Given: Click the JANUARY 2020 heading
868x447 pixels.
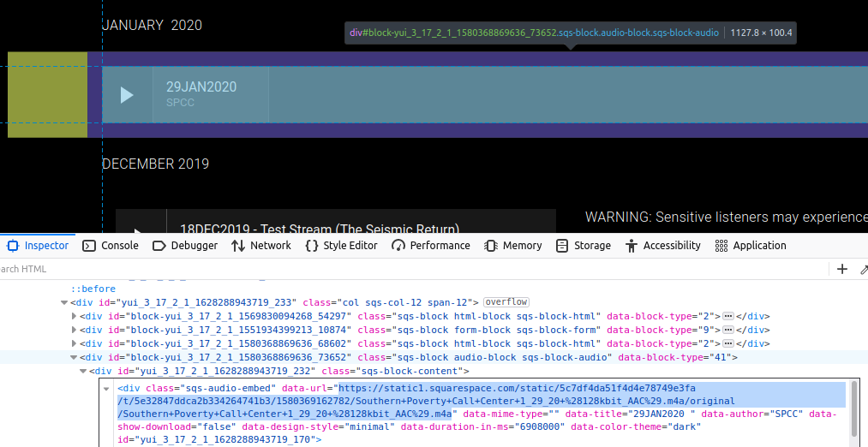Looking at the screenshot, I should pyautogui.click(x=153, y=25).
